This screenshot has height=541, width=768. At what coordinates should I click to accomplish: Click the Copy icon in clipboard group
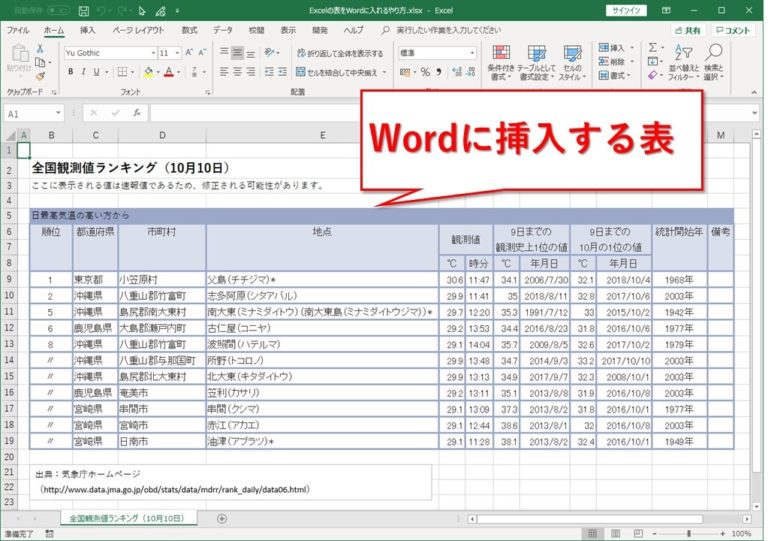coord(40,62)
